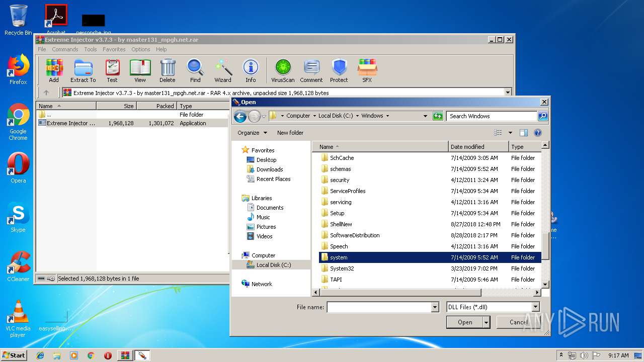Run VirusScan from the toolbar
The image size is (644, 362).
click(283, 70)
